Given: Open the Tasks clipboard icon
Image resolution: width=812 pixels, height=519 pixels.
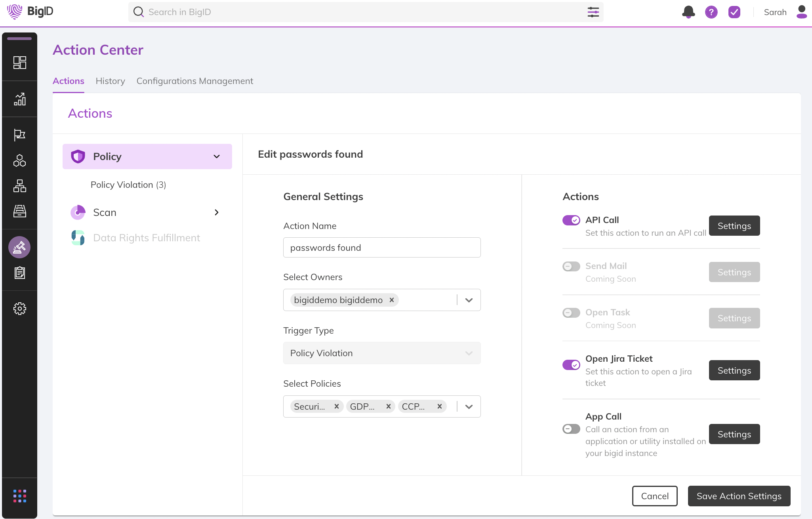Looking at the screenshot, I should 19,273.
